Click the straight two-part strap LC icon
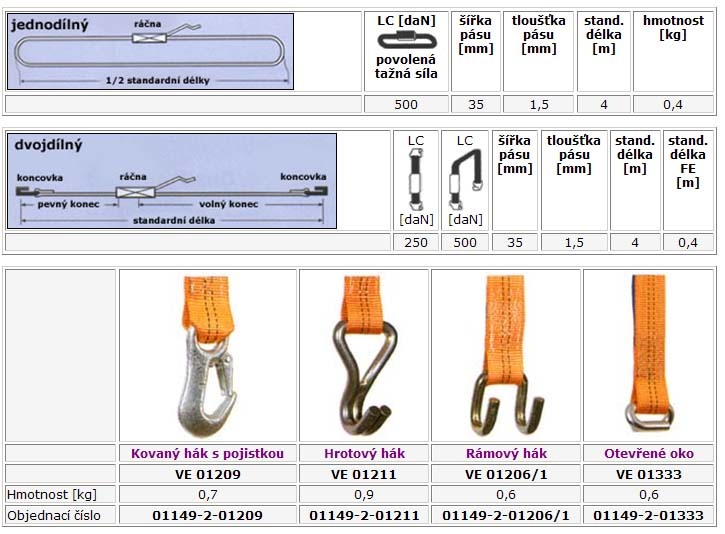 [x=416, y=180]
